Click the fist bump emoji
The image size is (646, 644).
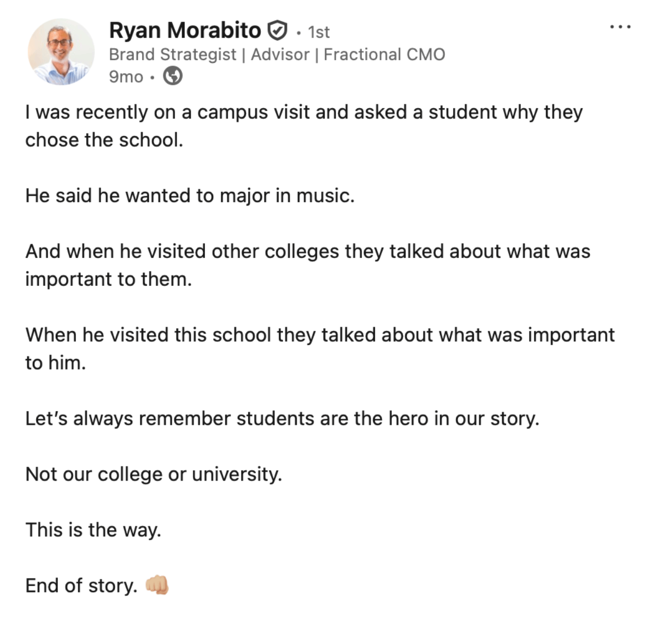[x=157, y=585]
